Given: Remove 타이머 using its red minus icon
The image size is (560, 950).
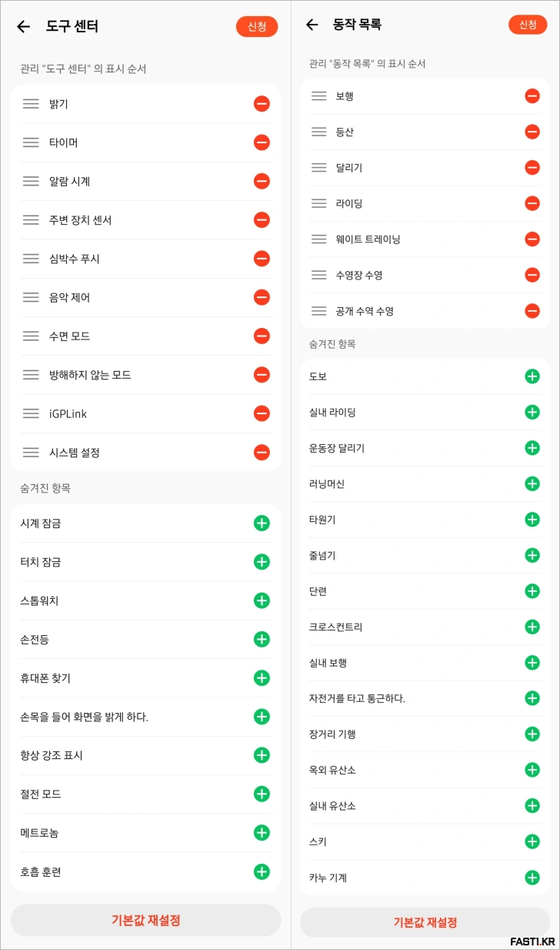Looking at the screenshot, I should 262,142.
